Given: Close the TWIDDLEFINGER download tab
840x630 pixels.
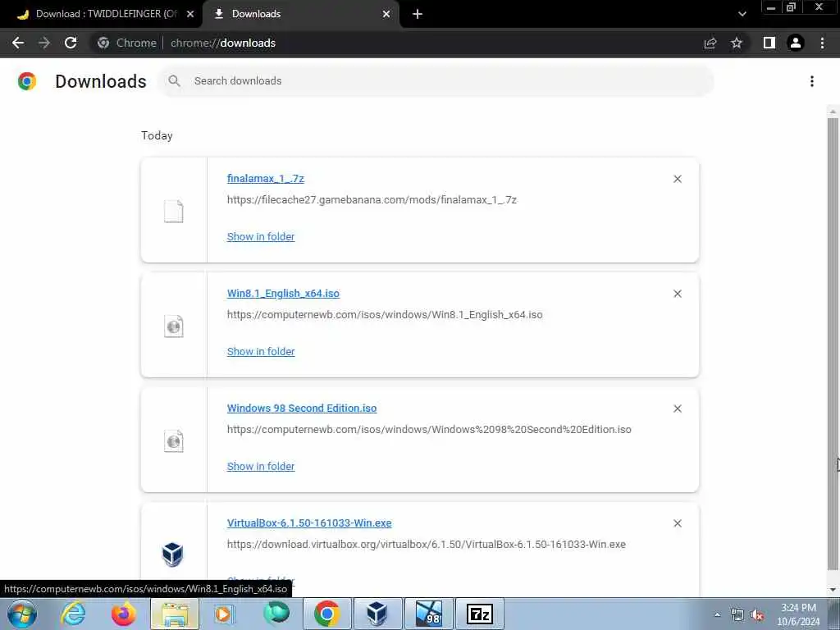Looking at the screenshot, I should 190,14.
